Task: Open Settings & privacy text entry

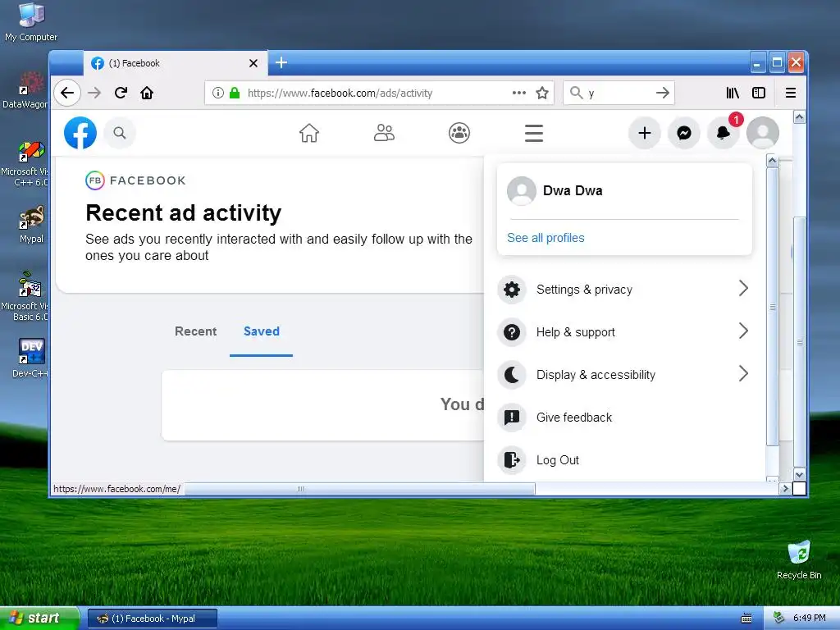Action: (584, 290)
